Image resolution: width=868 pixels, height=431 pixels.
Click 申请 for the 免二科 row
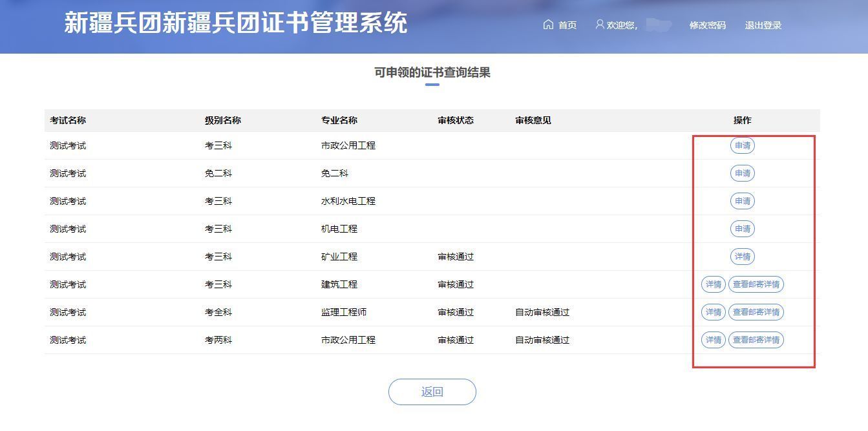click(x=742, y=173)
